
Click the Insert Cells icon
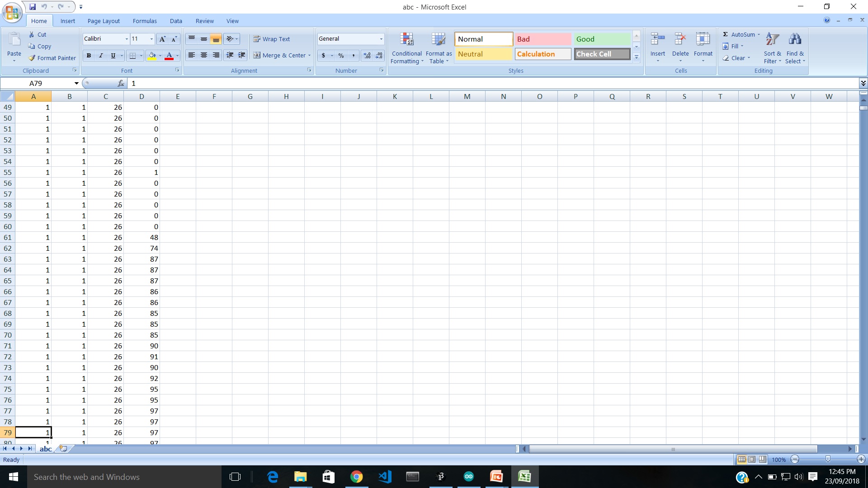657,40
